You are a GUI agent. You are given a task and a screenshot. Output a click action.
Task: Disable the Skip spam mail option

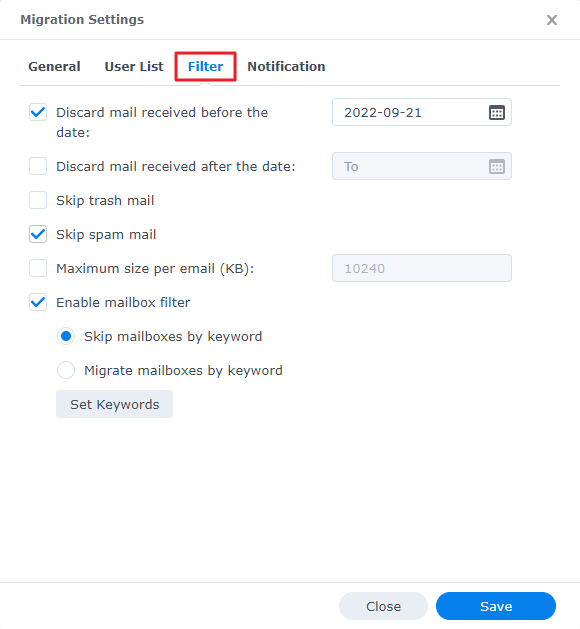(x=38, y=234)
